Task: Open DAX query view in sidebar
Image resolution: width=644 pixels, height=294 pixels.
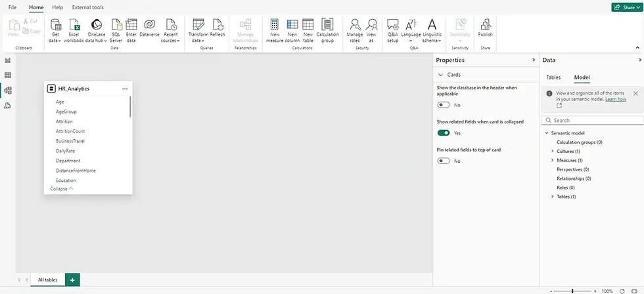Action: (x=7, y=106)
